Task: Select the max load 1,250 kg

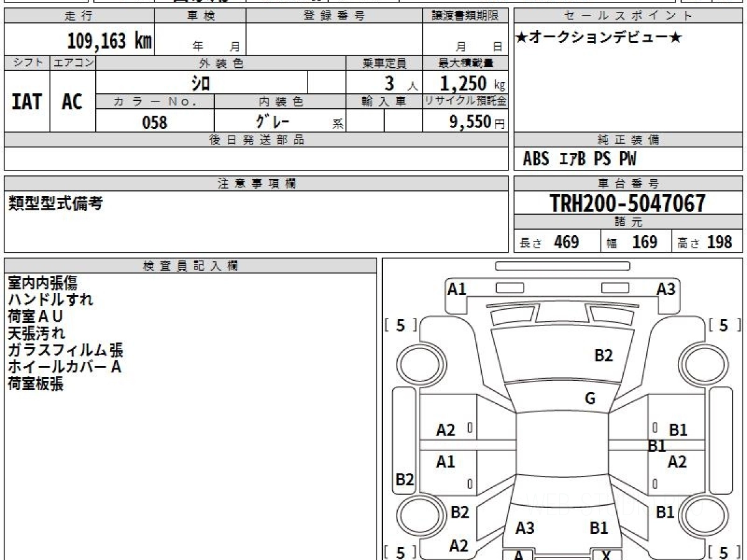Action: 472,83
